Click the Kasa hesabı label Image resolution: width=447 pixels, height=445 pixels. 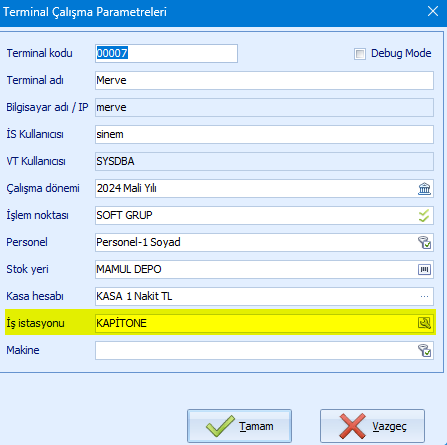pos(35,296)
